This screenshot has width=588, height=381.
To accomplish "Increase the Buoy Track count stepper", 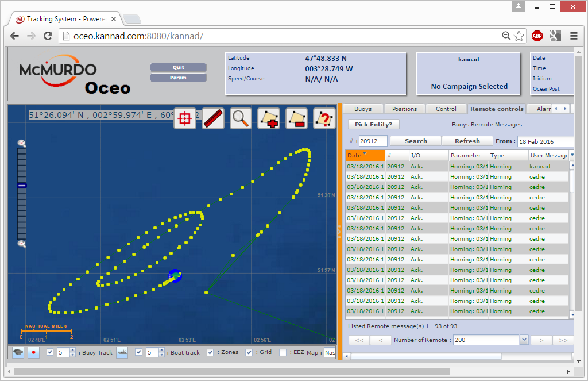I will click(72, 350).
